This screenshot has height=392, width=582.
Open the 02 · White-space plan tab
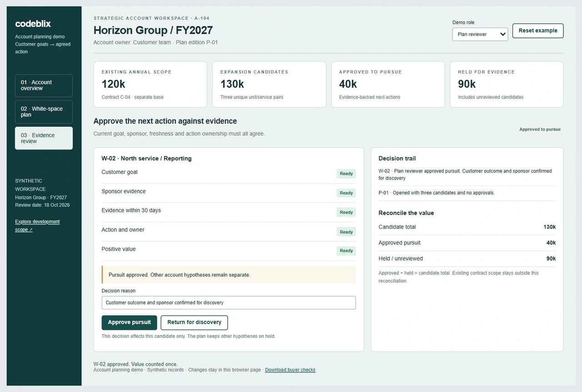click(x=44, y=112)
